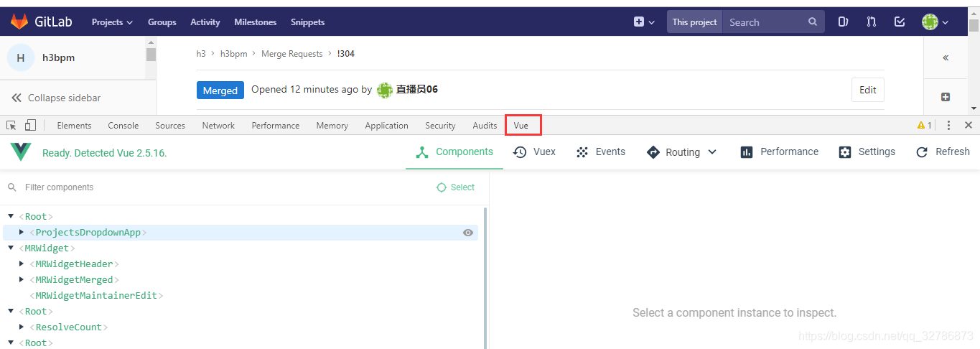The height and width of the screenshot is (349, 980).
Task: Toggle visibility eye on ProjectsDropdownApp row
Action: 468,233
